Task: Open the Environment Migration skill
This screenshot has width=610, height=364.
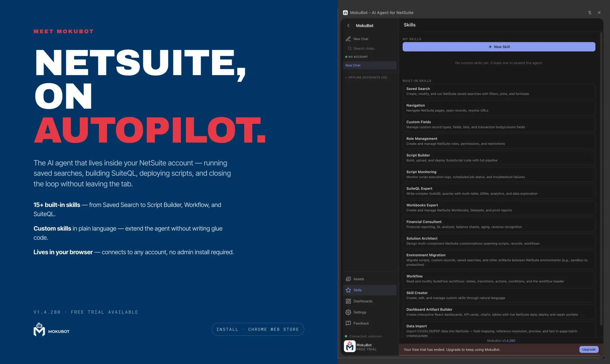Action: (x=499, y=260)
